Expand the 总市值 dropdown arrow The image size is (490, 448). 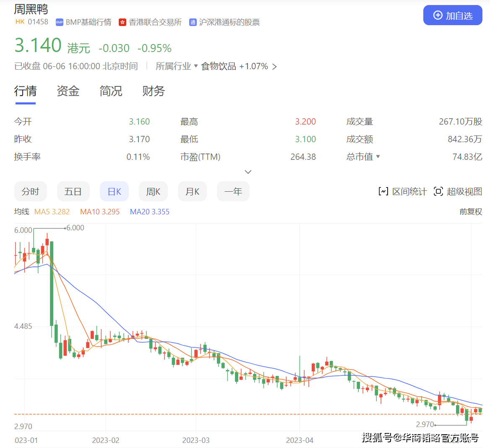point(378,156)
